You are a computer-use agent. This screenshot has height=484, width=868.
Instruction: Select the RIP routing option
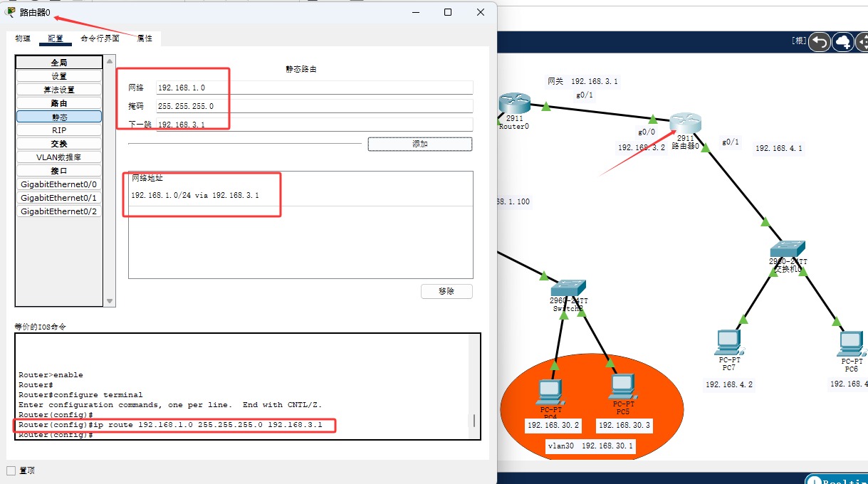[x=59, y=130]
